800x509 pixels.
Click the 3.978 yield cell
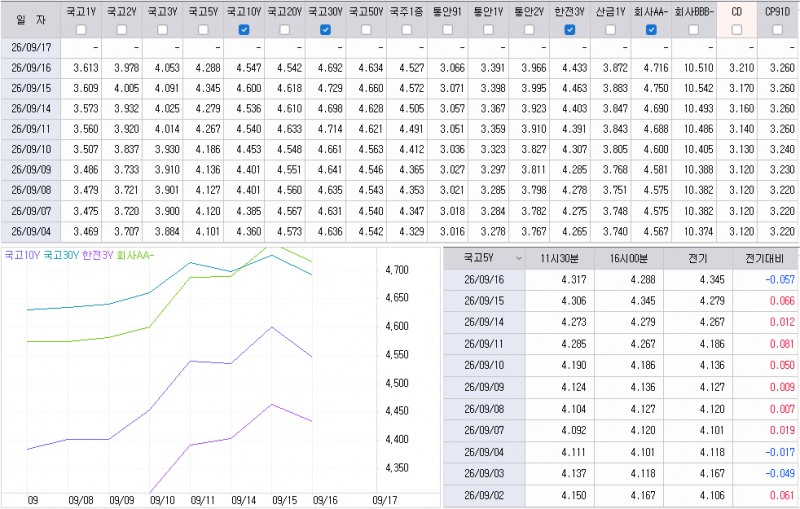click(x=127, y=68)
